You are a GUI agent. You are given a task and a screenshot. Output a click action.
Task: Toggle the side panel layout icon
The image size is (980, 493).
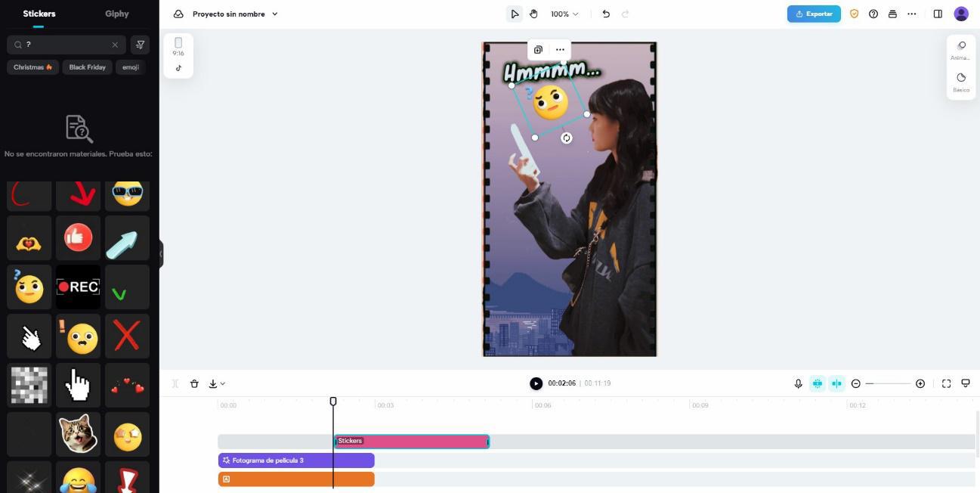938,14
